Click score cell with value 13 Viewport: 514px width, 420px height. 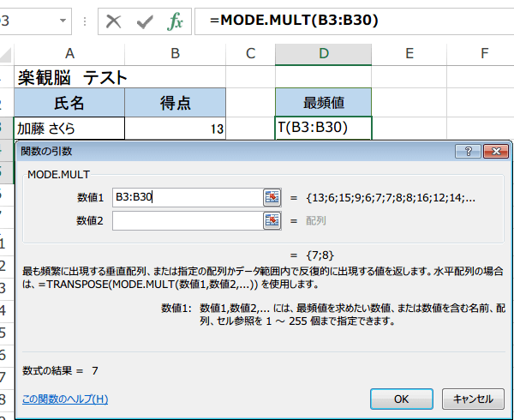176,129
